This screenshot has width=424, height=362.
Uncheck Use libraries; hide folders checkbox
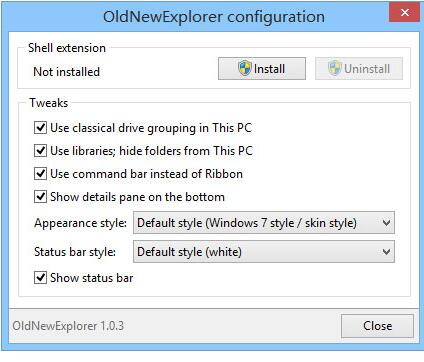(x=40, y=151)
